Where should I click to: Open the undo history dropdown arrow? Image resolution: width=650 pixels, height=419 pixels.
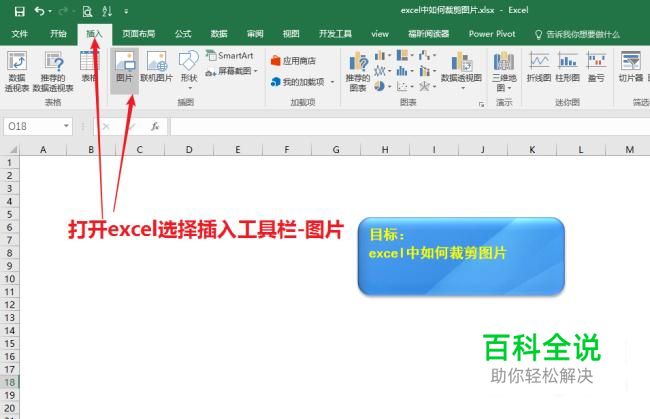(50, 11)
